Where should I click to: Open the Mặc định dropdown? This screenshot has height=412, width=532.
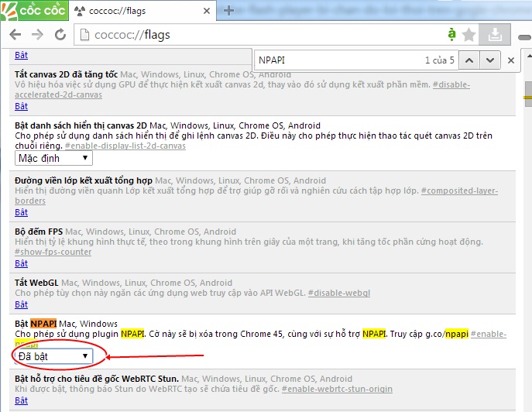[53, 158]
